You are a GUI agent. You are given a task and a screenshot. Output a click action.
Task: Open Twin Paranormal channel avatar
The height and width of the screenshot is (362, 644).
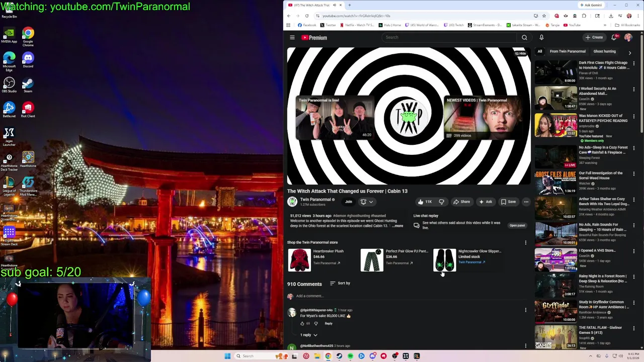(x=292, y=202)
